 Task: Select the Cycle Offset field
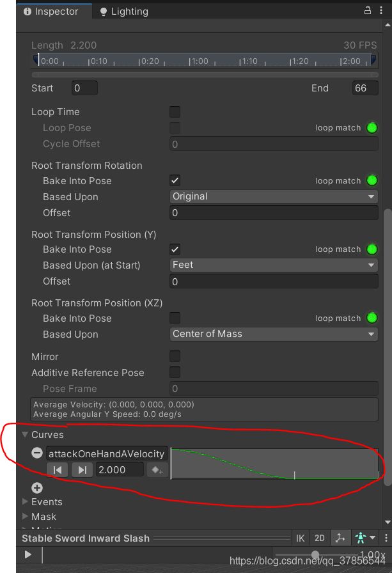[274, 144]
